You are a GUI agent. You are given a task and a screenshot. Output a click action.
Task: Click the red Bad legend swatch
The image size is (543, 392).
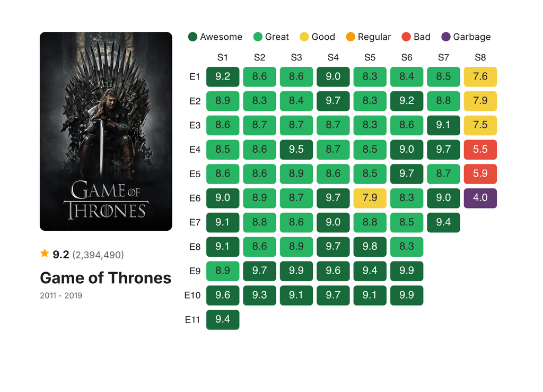[x=406, y=37]
